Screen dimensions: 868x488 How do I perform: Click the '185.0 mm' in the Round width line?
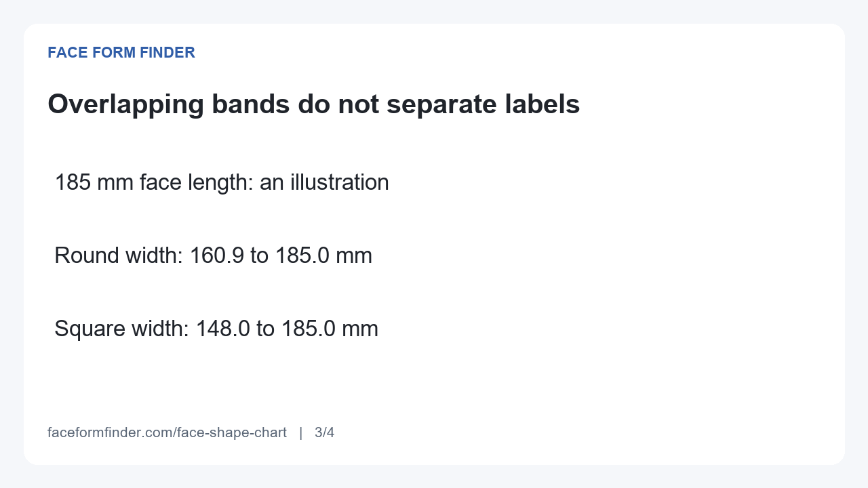pyautogui.click(x=323, y=256)
